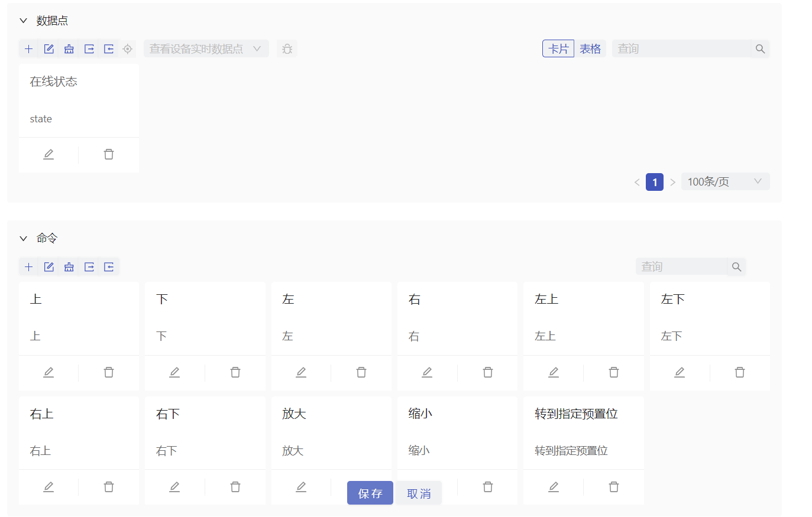Click the import icon in 数据点 toolbar
Screen dimensions: 812x517
(109, 49)
